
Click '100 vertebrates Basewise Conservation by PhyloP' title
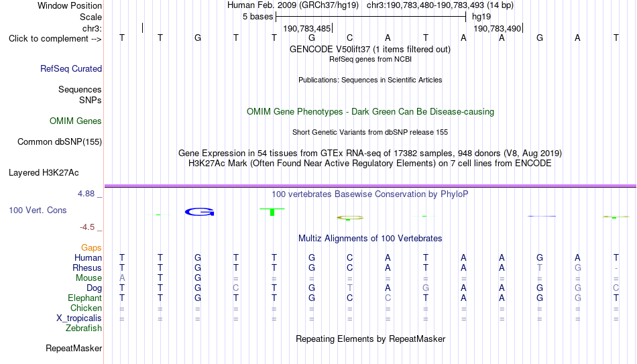click(x=370, y=194)
